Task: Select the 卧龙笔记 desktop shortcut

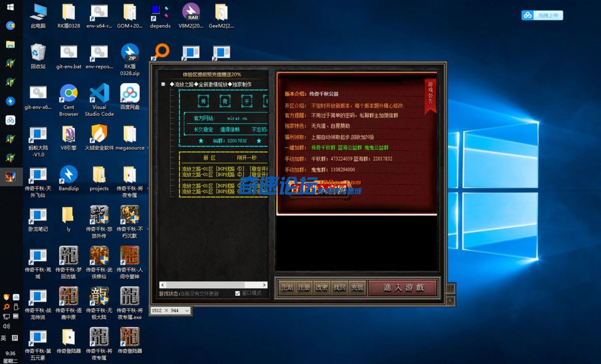Action: [38, 219]
